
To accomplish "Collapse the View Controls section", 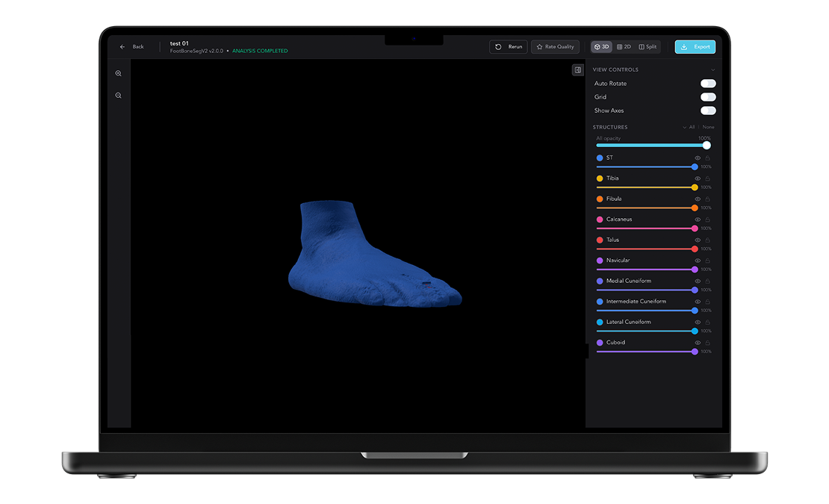I will pyautogui.click(x=712, y=69).
